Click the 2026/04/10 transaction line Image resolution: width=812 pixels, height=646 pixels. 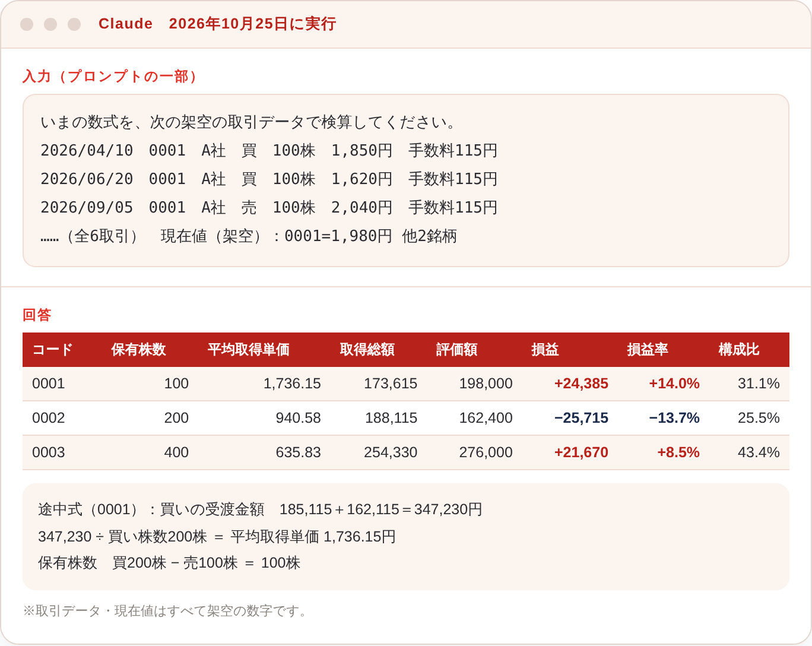coord(269,150)
